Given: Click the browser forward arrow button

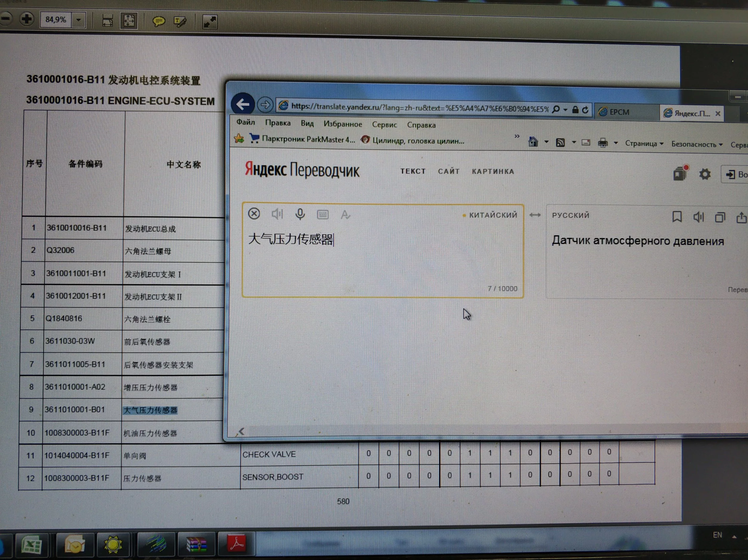Looking at the screenshot, I should pyautogui.click(x=265, y=105).
